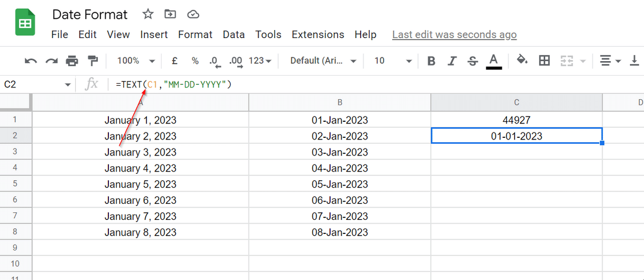Click the fill color bucket icon

pos(522,60)
